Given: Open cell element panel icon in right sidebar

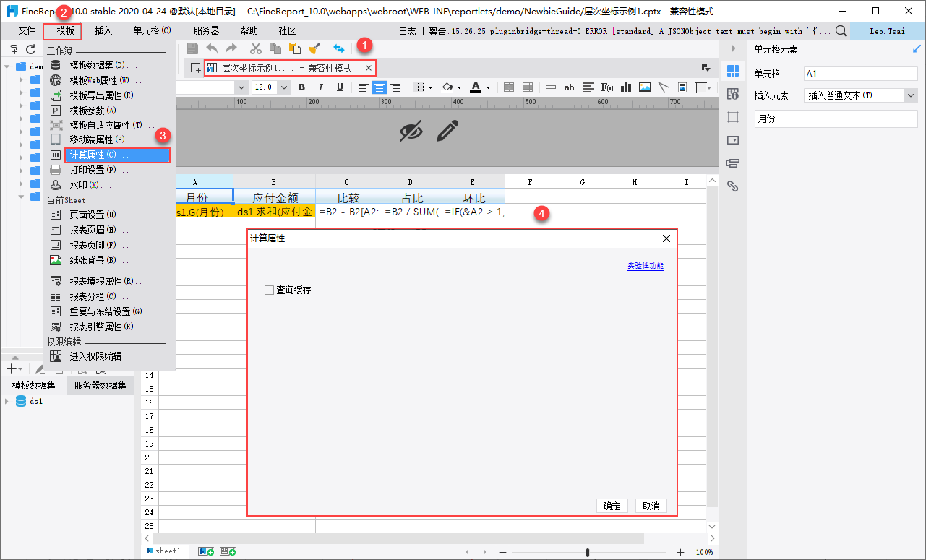Looking at the screenshot, I should (x=733, y=70).
